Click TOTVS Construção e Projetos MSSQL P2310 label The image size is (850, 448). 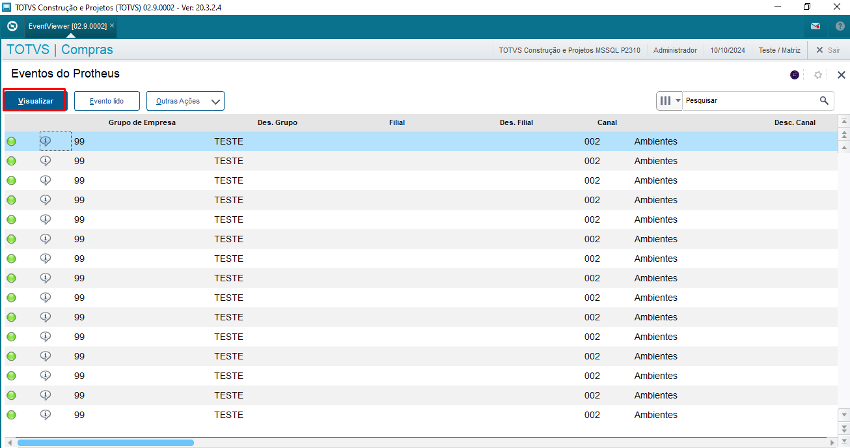(x=569, y=50)
